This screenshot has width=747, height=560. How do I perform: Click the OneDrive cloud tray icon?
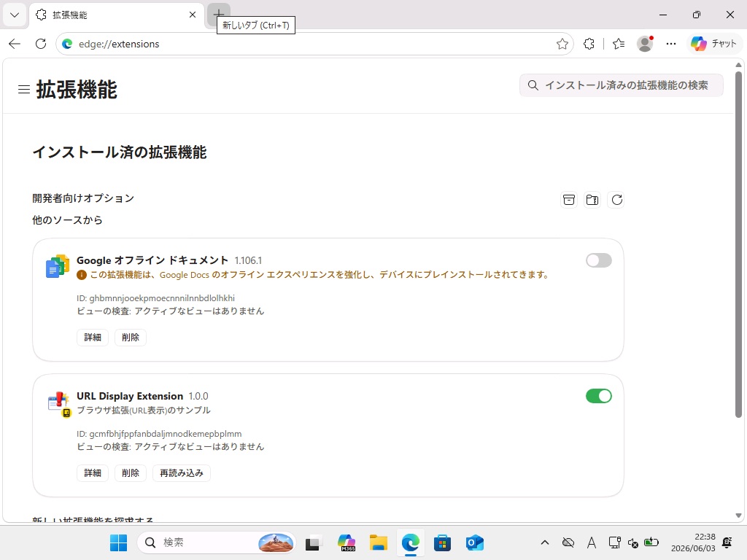click(568, 542)
